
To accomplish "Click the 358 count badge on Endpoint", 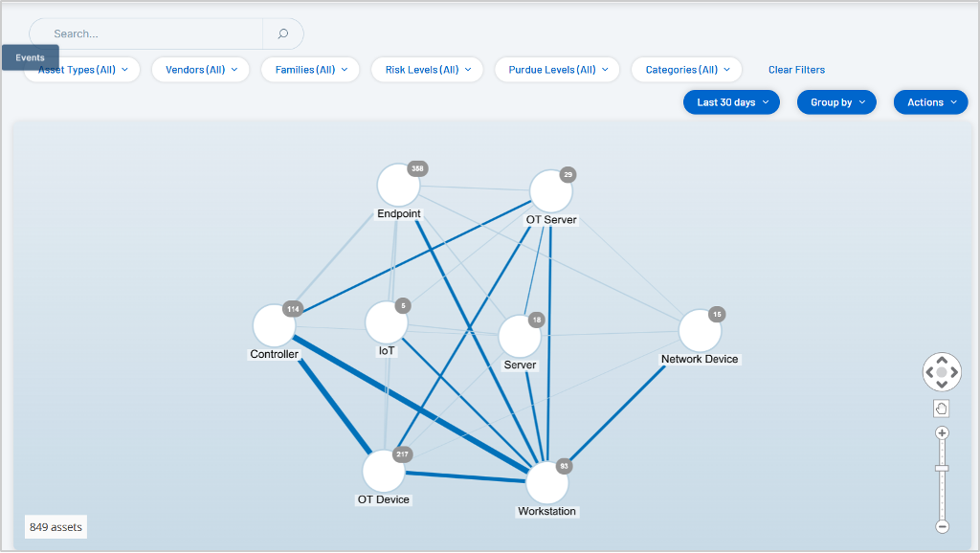I will 417,168.
